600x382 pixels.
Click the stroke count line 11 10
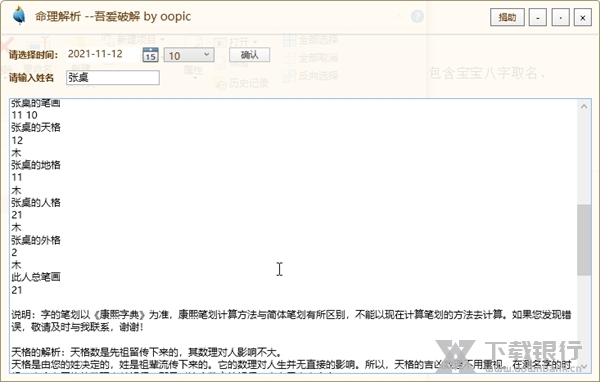pyautogui.click(x=24, y=115)
